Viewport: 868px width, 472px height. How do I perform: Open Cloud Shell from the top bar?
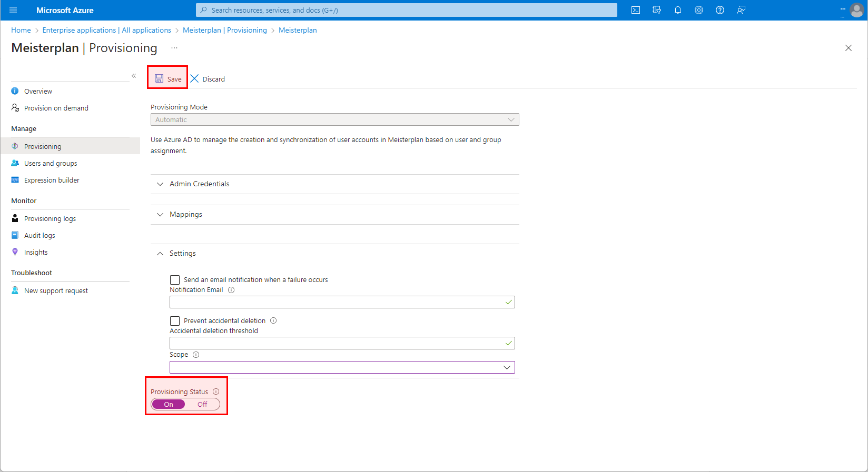[636, 10]
